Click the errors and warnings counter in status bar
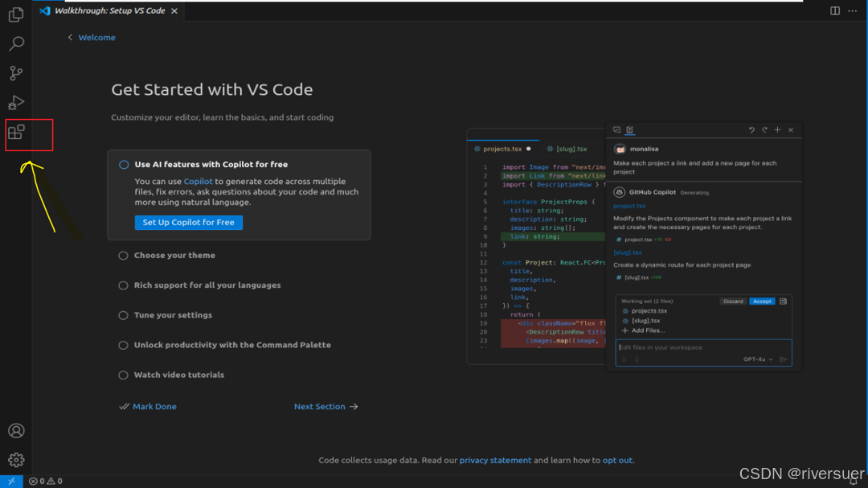The height and width of the screenshot is (488, 868). 45,480
